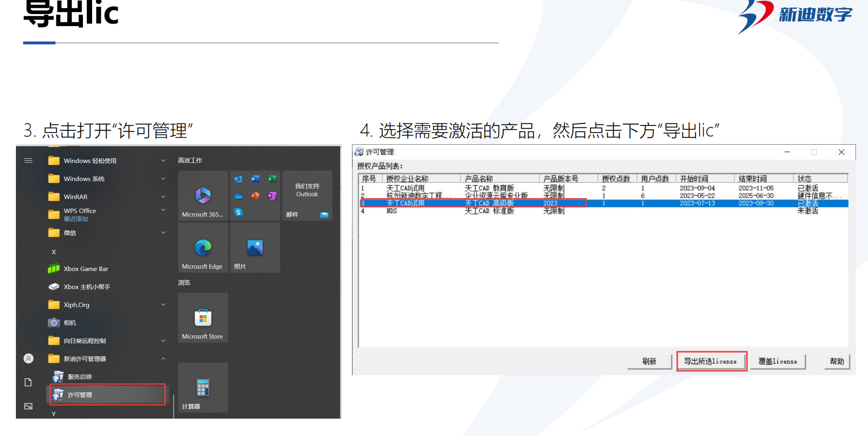The width and height of the screenshot is (868, 436).
Task: Click the 刷新 button
Action: click(x=650, y=361)
